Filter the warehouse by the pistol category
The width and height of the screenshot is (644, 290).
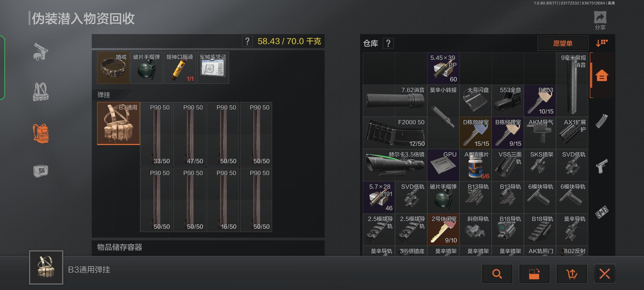pyautogui.click(x=602, y=166)
